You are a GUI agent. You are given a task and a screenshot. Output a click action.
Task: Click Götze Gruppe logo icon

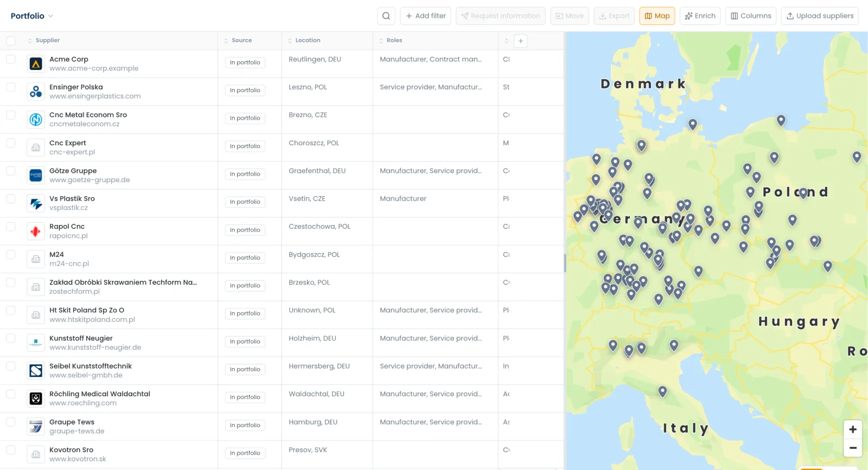36,175
